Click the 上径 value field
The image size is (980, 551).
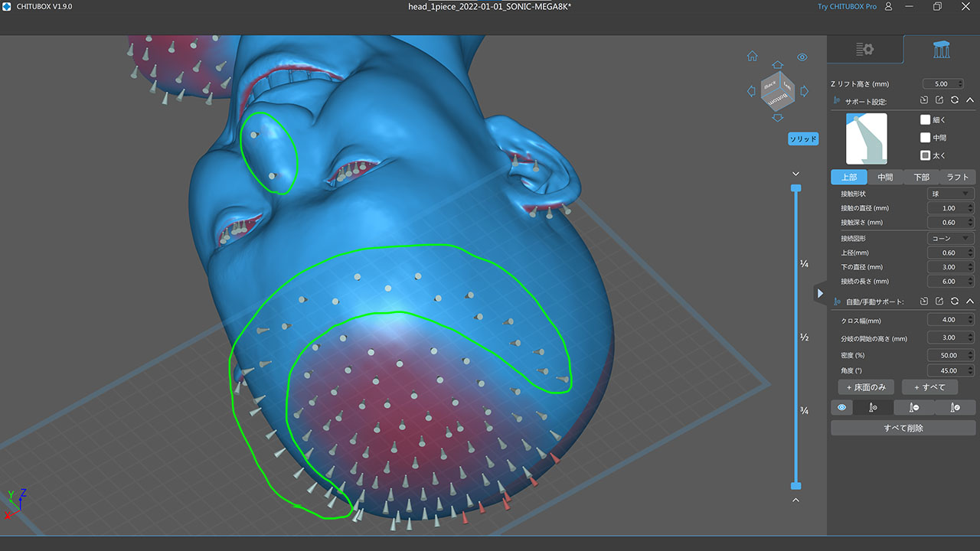(x=950, y=253)
